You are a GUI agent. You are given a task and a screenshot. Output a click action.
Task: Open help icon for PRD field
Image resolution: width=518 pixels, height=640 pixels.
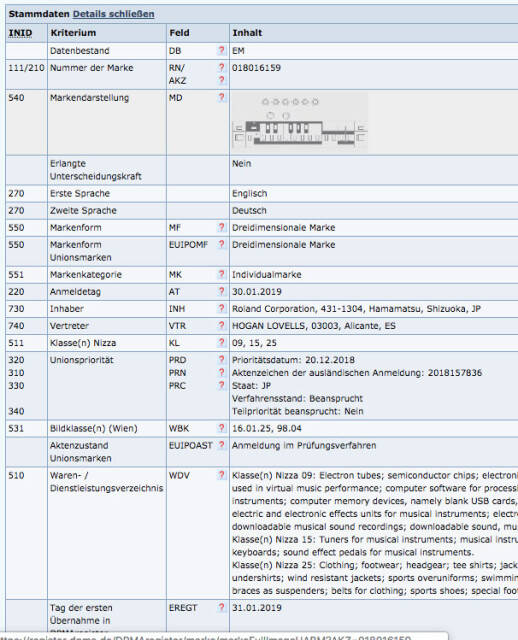pos(221,360)
